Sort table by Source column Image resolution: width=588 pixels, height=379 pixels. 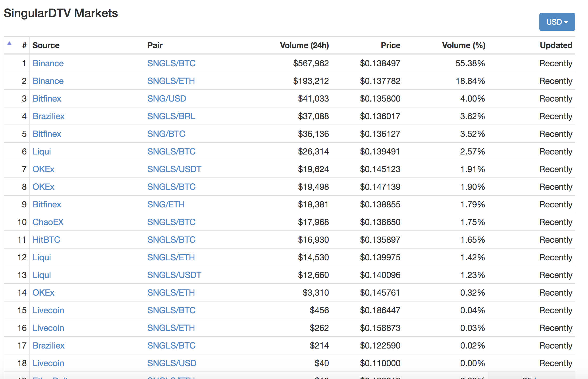46,45
